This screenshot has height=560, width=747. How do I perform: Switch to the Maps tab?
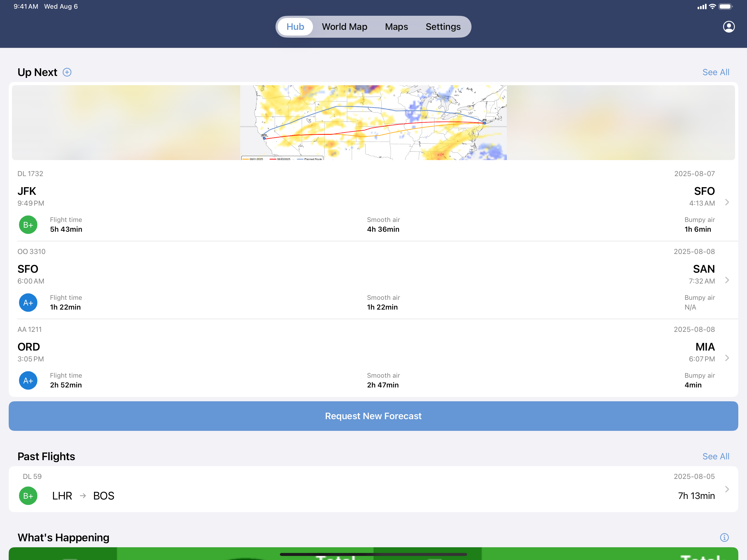(x=397, y=27)
